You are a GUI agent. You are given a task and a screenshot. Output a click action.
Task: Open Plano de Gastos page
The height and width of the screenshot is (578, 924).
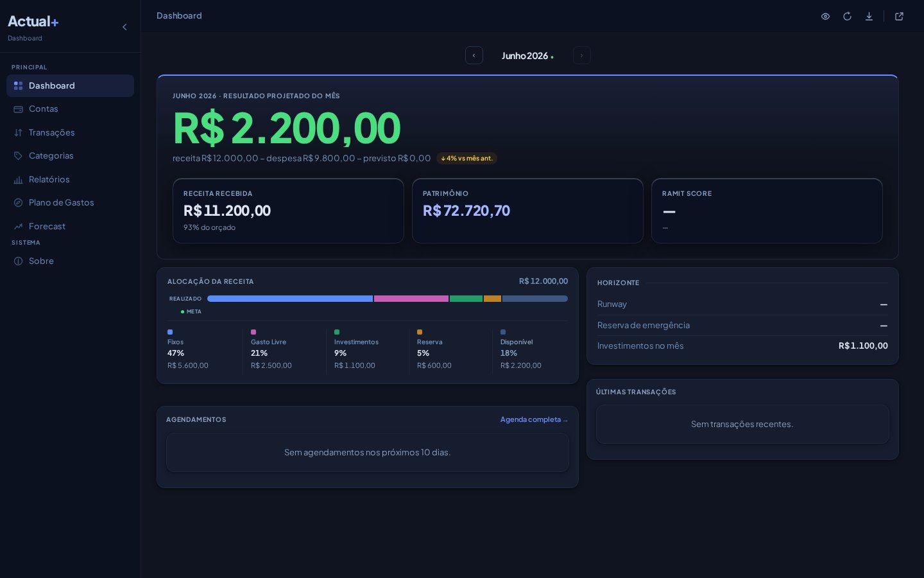coord(70,203)
